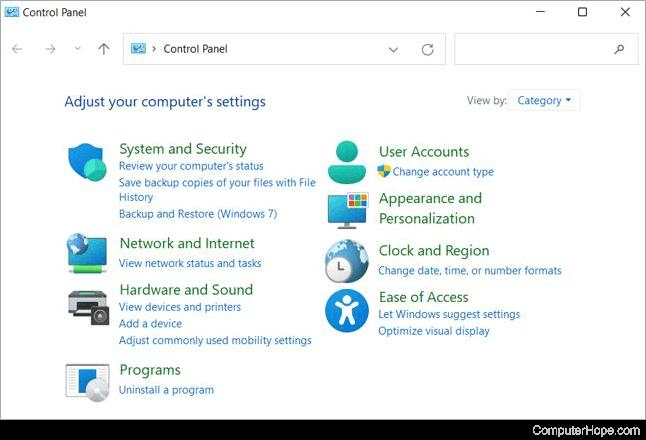
Task: Select the Programs category icon
Action: [x=87, y=381]
